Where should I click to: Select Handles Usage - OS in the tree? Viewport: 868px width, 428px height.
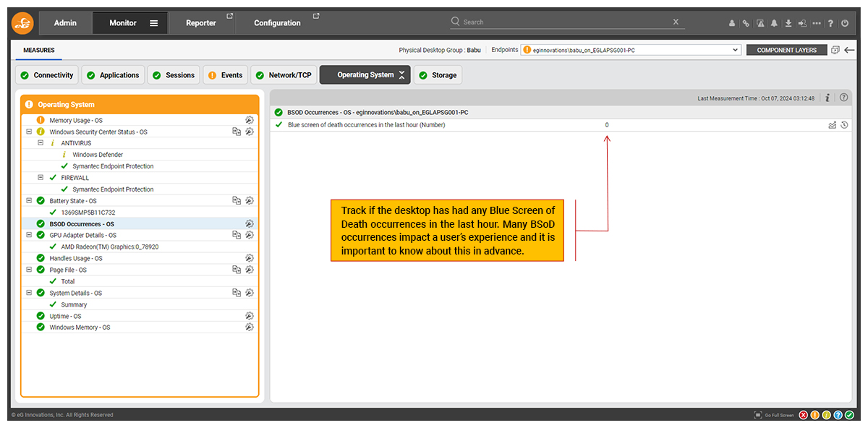point(75,258)
